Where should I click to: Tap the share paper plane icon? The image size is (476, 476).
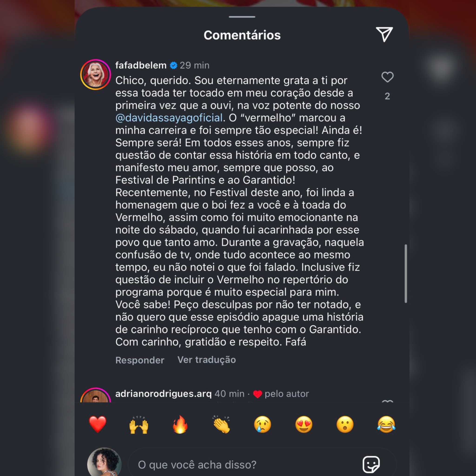384,34
